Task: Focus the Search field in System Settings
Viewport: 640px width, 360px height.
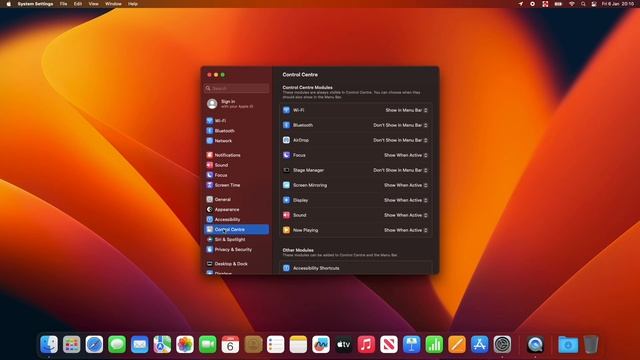Action: (x=237, y=88)
